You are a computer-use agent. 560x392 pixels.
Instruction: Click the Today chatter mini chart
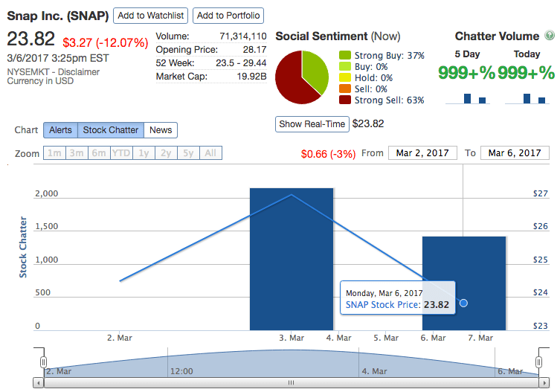coord(527,98)
